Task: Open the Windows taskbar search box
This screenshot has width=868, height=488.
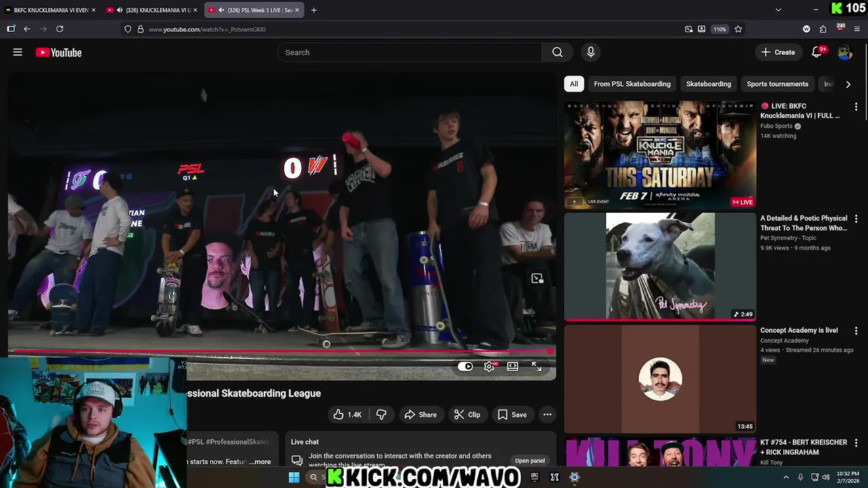Action: click(315, 477)
